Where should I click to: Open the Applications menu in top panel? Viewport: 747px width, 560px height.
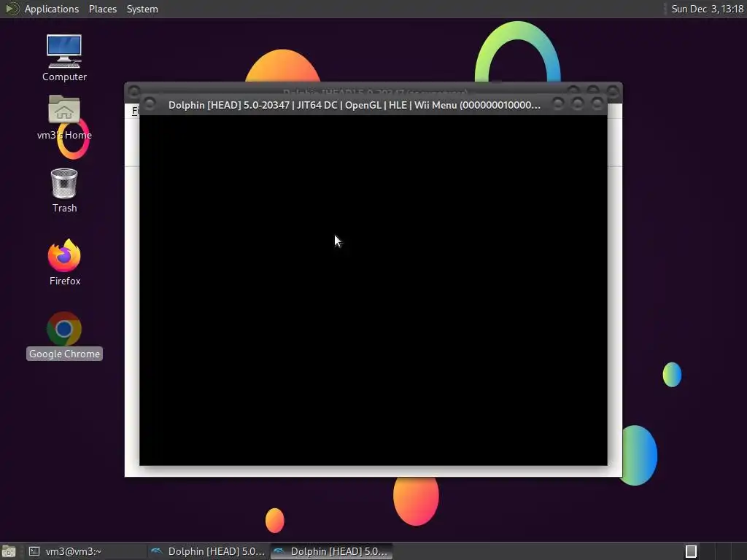point(52,9)
